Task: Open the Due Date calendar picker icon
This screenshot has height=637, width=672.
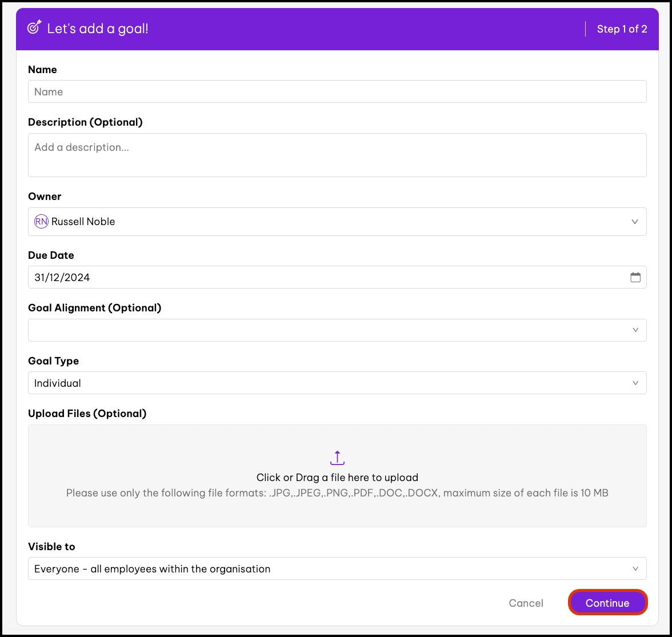Action: point(635,278)
